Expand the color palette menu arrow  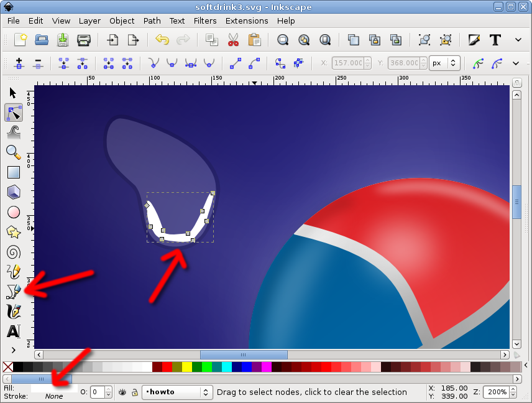tap(526, 365)
